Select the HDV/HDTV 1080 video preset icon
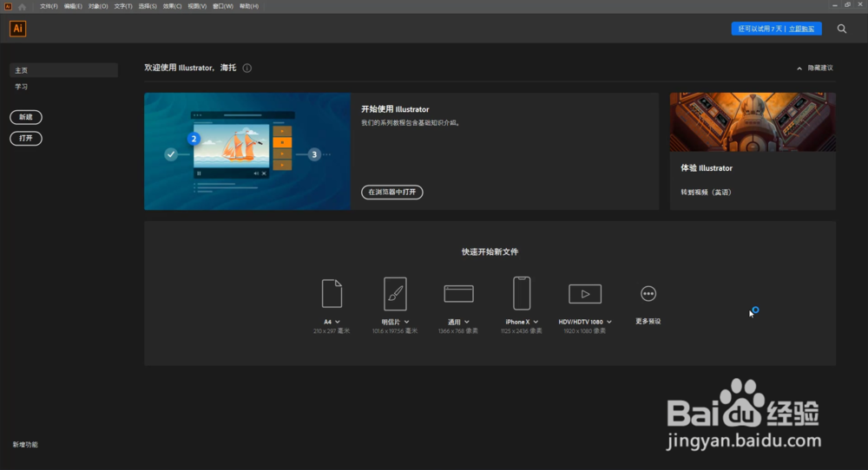 pos(584,294)
